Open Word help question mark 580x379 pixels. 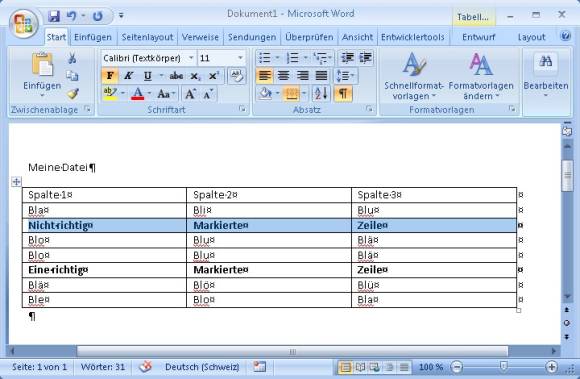565,36
